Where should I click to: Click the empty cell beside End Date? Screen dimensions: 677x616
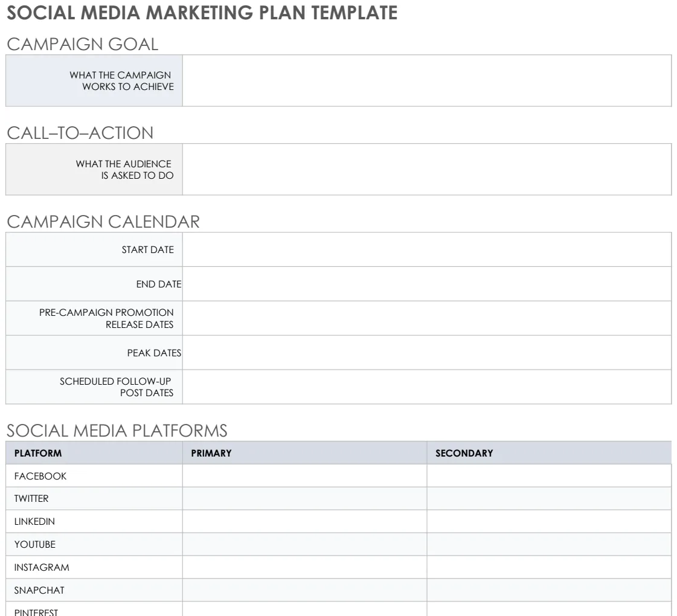pos(427,284)
